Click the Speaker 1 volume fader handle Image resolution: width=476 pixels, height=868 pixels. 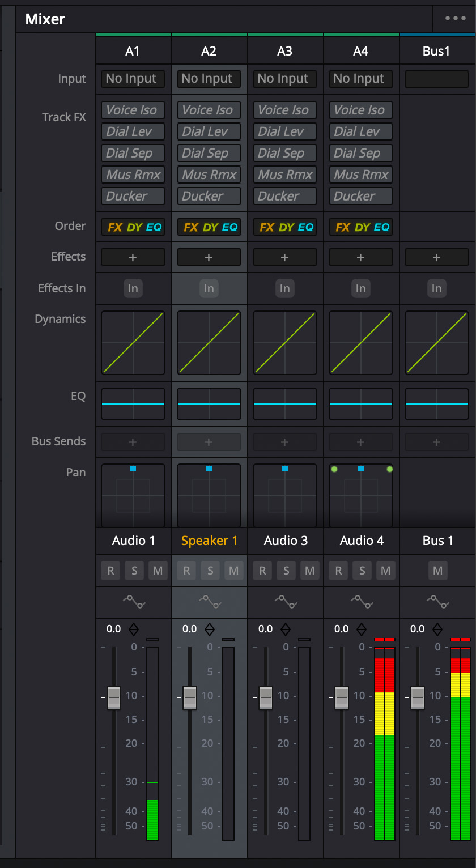(x=190, y=697)
